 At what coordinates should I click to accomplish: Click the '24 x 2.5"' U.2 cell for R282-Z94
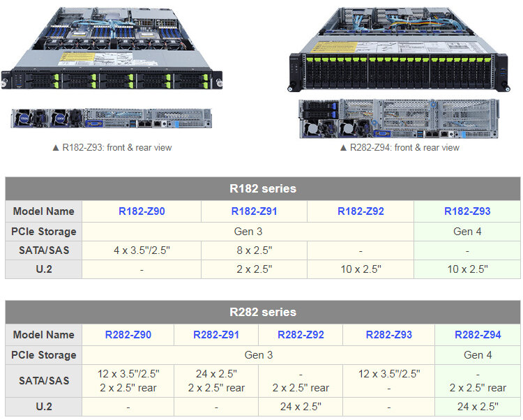(x=478, y=406)
